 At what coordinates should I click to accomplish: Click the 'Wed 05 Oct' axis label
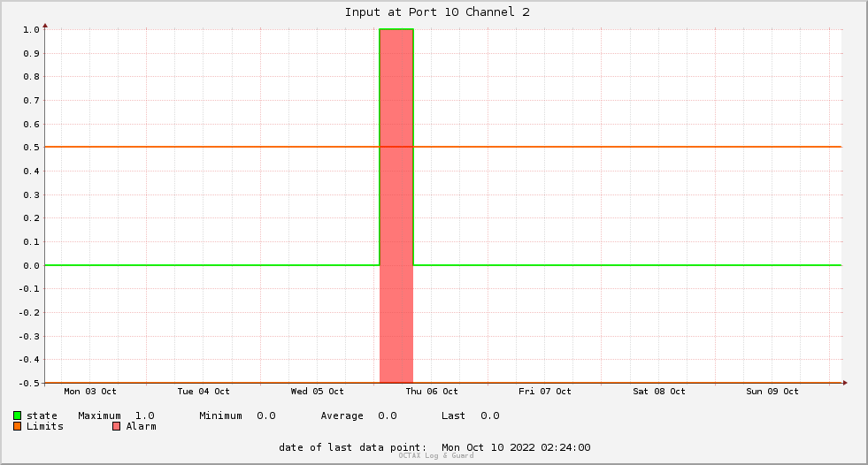pyautogui.click(x=317, y=392)
